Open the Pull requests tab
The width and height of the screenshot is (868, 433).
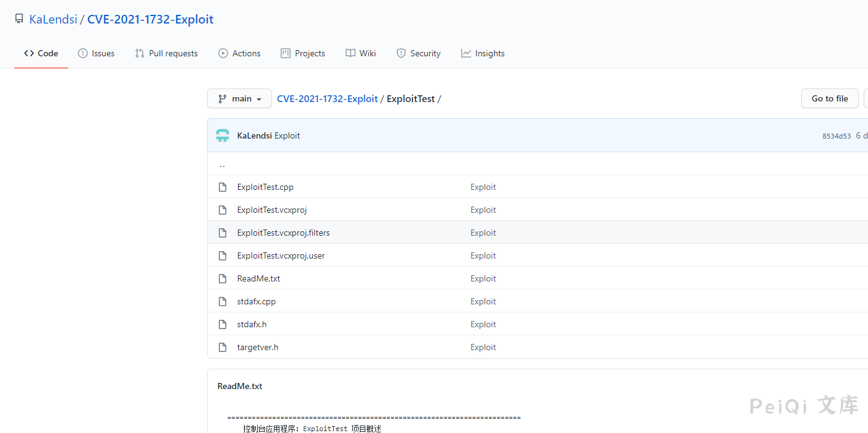coord(166,53)
